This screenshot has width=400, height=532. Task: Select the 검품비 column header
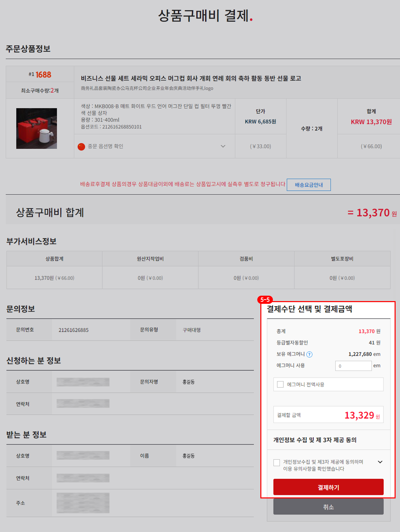(x=246, y=259)
